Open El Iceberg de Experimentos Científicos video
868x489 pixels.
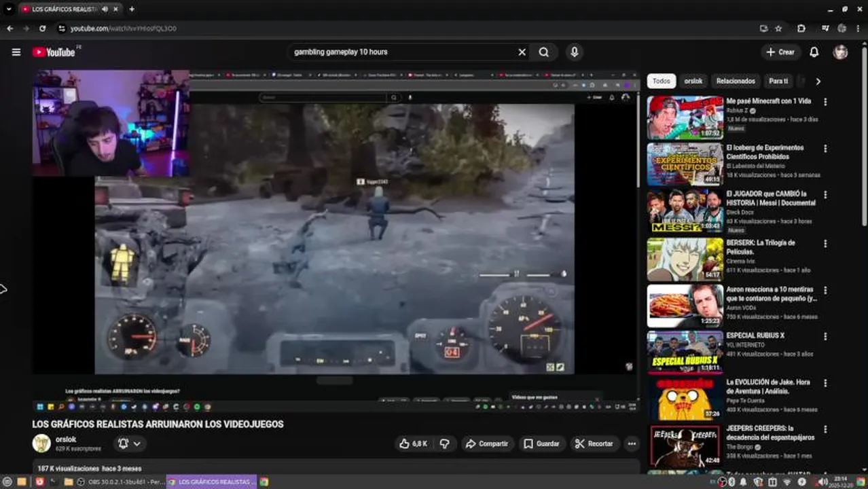685,164
